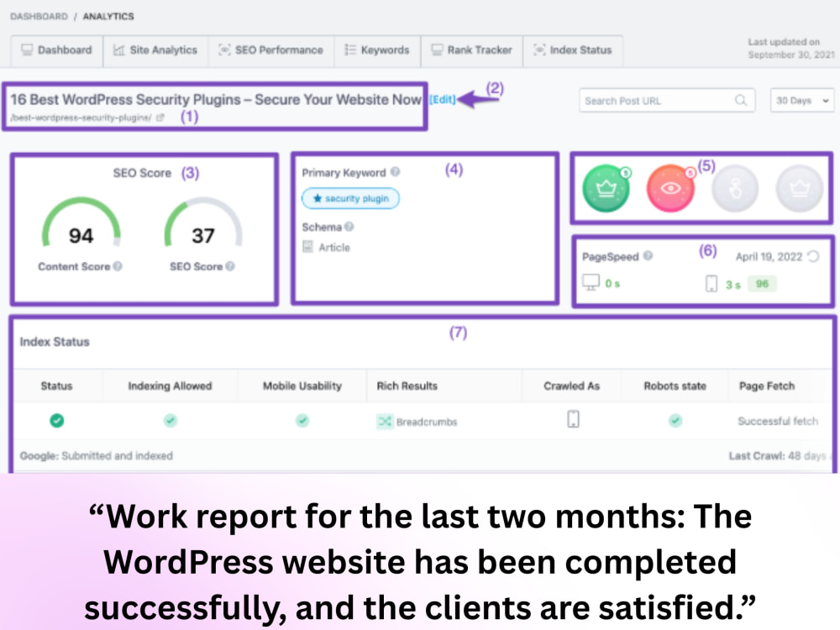This screenshot has height=630, width=840.
Task: Click the magnifier search icon
Action: tap(741, 101)
